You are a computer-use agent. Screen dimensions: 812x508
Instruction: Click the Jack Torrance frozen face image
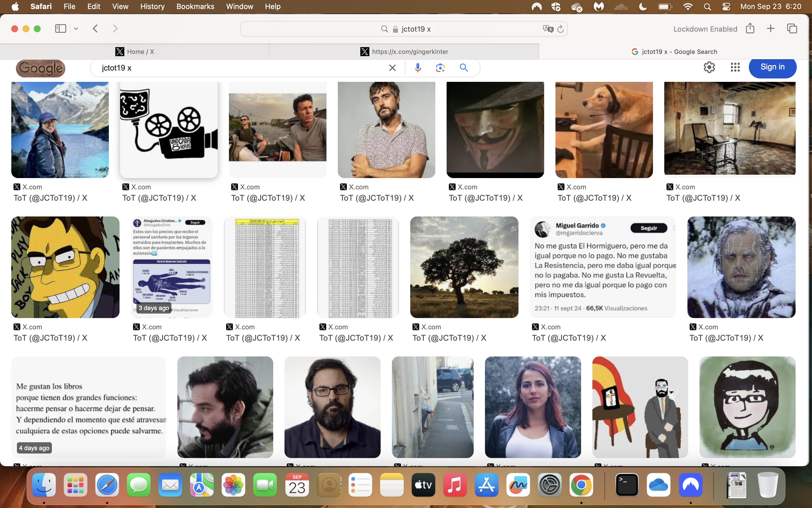coord(741,267)
